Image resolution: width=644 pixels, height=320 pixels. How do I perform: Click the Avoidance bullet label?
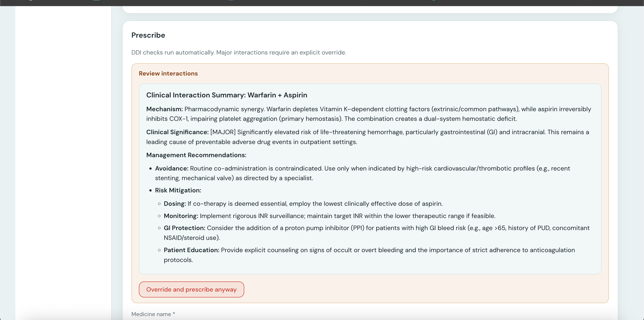(x=171, y=168)
